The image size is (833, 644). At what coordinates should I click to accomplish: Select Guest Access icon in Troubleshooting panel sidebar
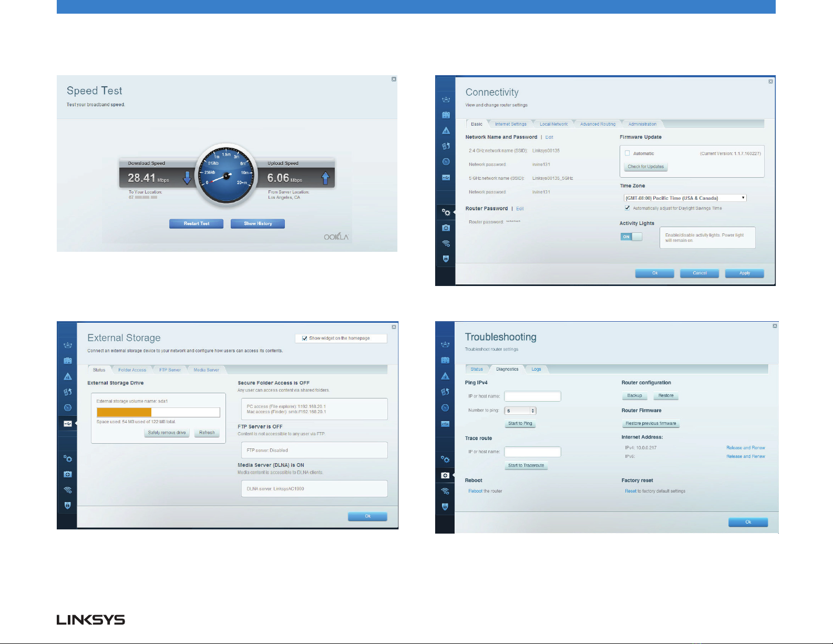coord(445,361)
